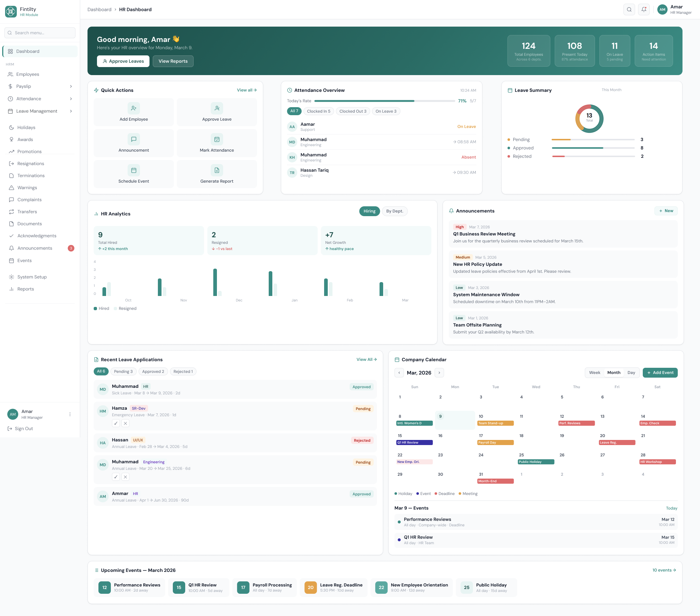The width and height of the screenshot is (700, 616).
Task: Create New announcement
Action: (666, 211)
